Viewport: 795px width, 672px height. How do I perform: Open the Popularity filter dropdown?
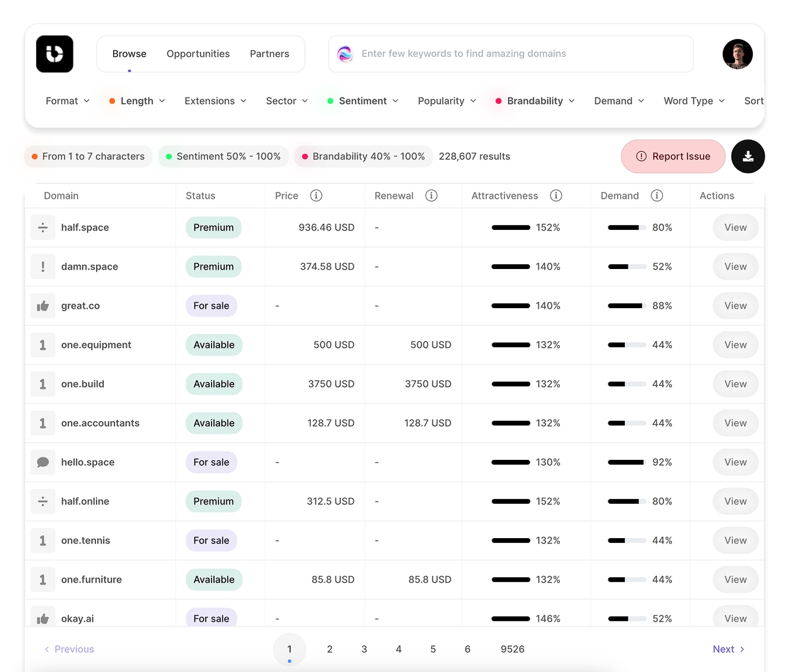coord(446,101)
